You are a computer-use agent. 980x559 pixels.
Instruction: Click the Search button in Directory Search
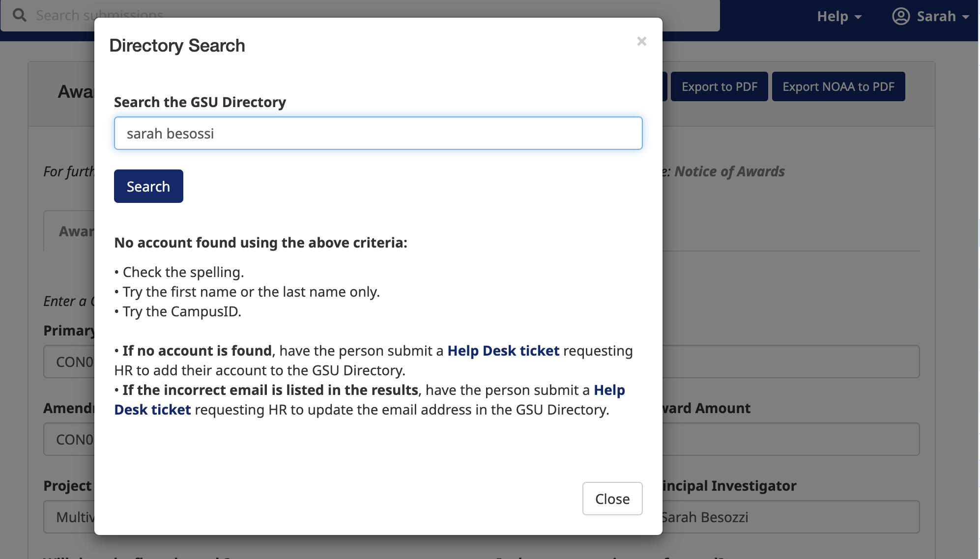(148, 186)
